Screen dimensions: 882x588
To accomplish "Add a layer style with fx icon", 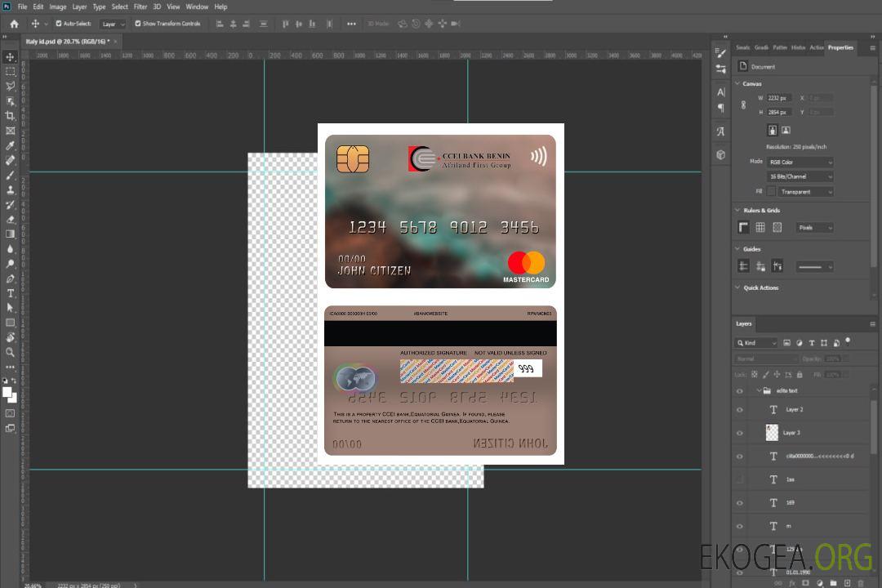I will (792, 583).
